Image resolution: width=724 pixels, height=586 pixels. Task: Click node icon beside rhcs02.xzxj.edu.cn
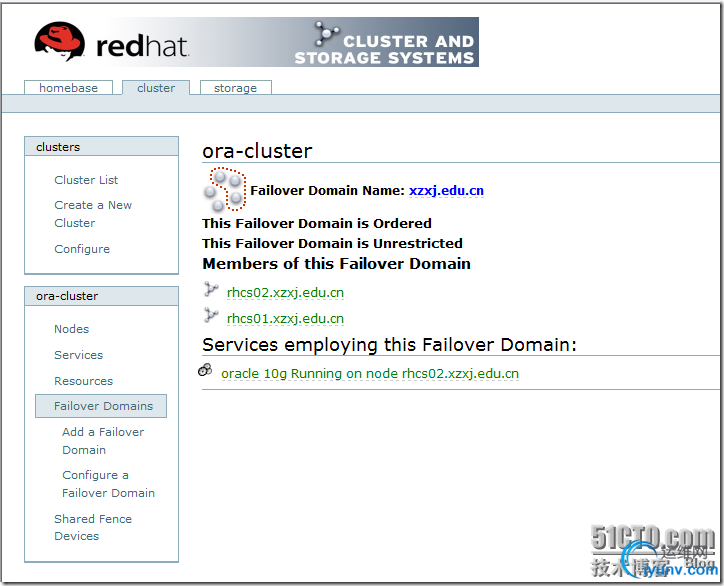(x=211, y=290)
